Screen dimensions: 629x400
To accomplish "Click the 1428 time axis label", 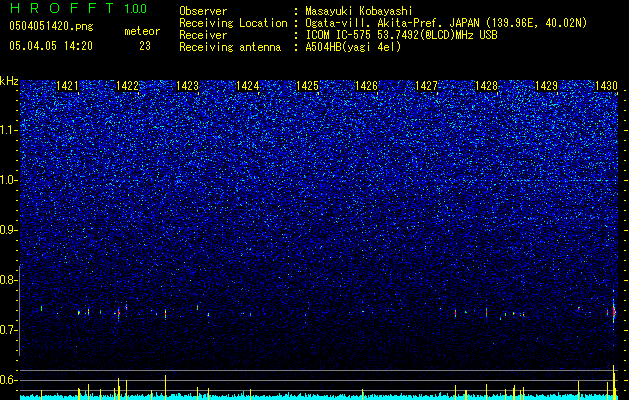I will pyautogui.click(x=486, y=86).
